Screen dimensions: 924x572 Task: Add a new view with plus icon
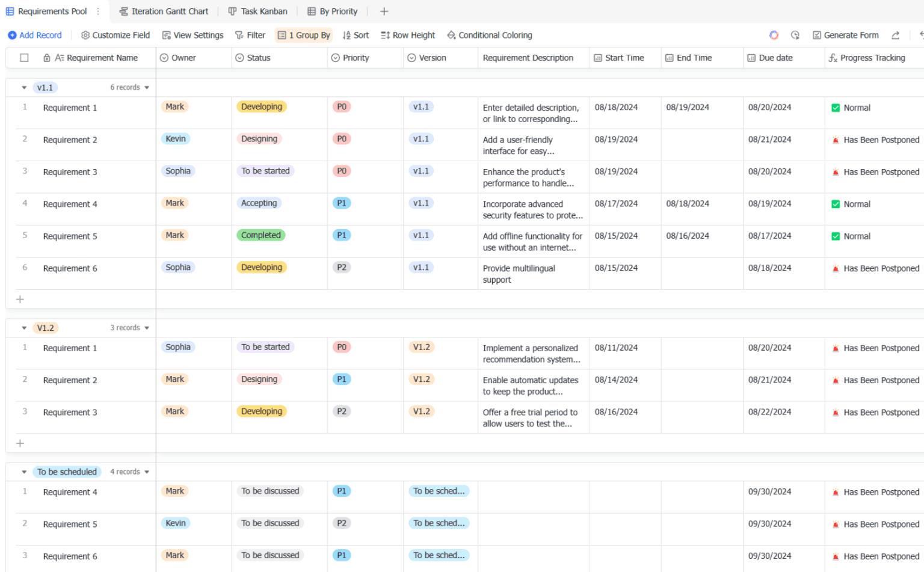pyautogui.click(x=384, y=11)
